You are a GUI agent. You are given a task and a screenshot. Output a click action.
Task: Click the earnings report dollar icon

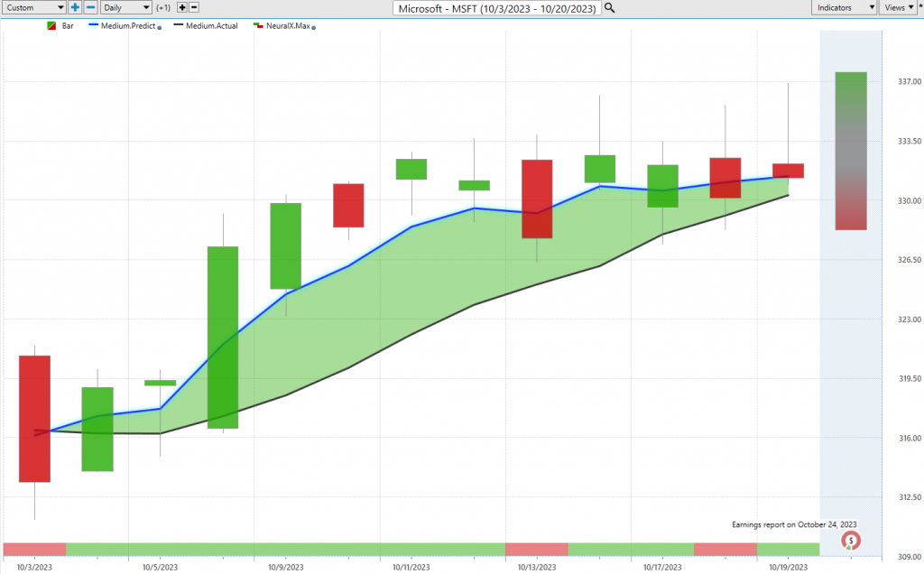pyautogui.click(x=850, y=541)
